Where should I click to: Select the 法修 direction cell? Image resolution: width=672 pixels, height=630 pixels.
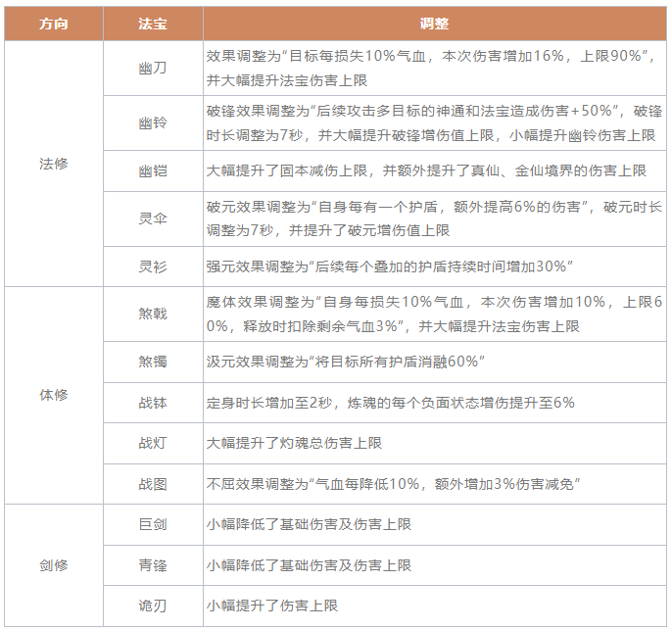pyautogui.click(x=54, y=164)
